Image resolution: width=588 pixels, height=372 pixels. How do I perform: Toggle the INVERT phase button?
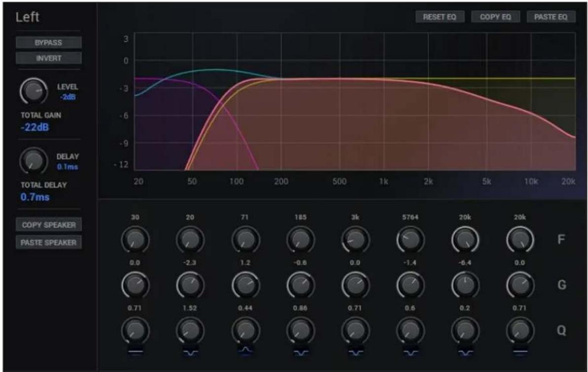coord(48,58)
